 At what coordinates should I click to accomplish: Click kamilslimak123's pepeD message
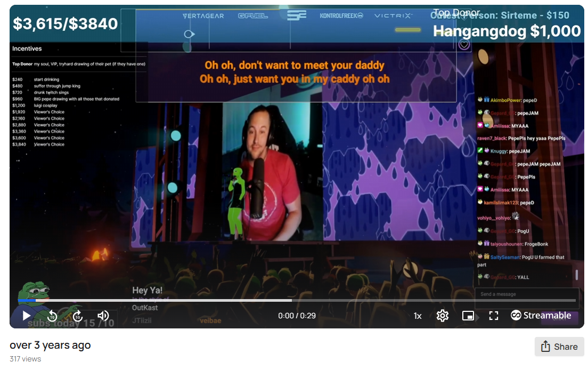[x=506, y=203]
